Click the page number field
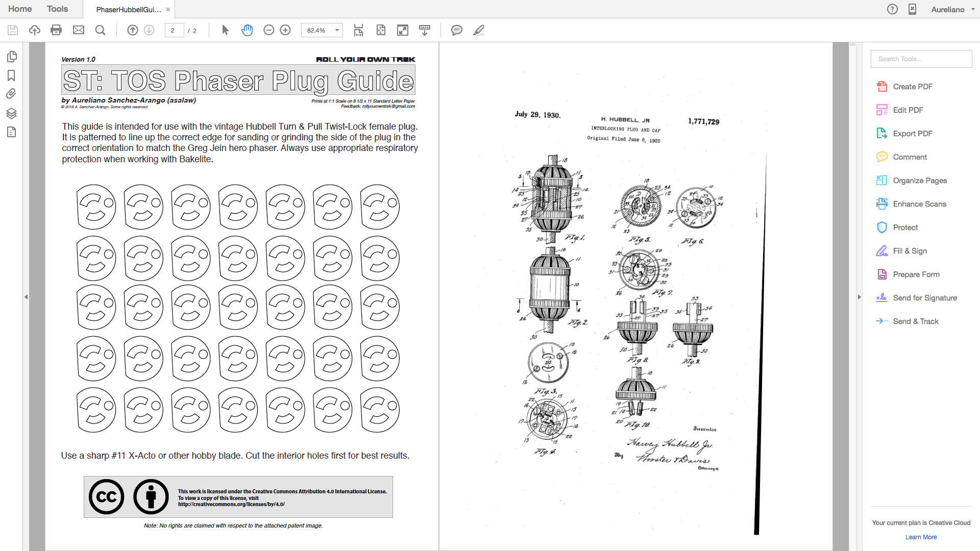The height and width of the screenshot is (551, 980). pyautogui.click(x=174, y=31)
